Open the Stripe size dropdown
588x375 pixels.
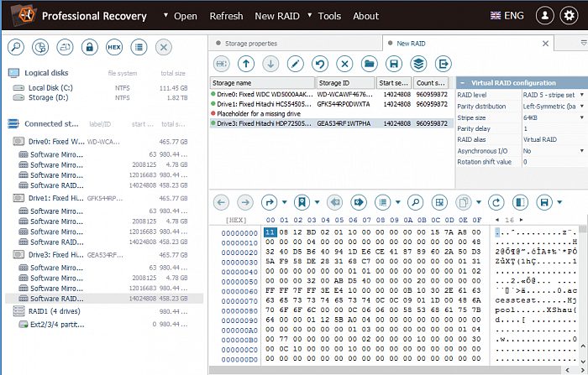581,117
